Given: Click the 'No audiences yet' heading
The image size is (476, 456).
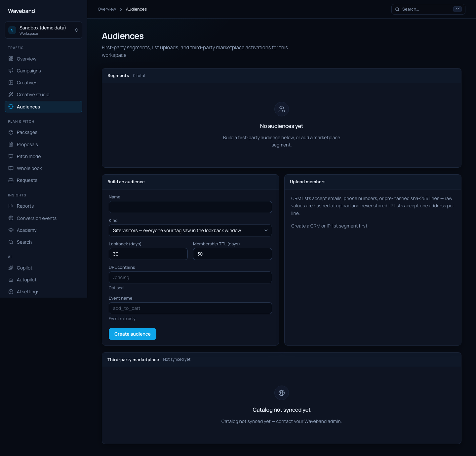Looking at the screenshot, I should coord(282,126).
